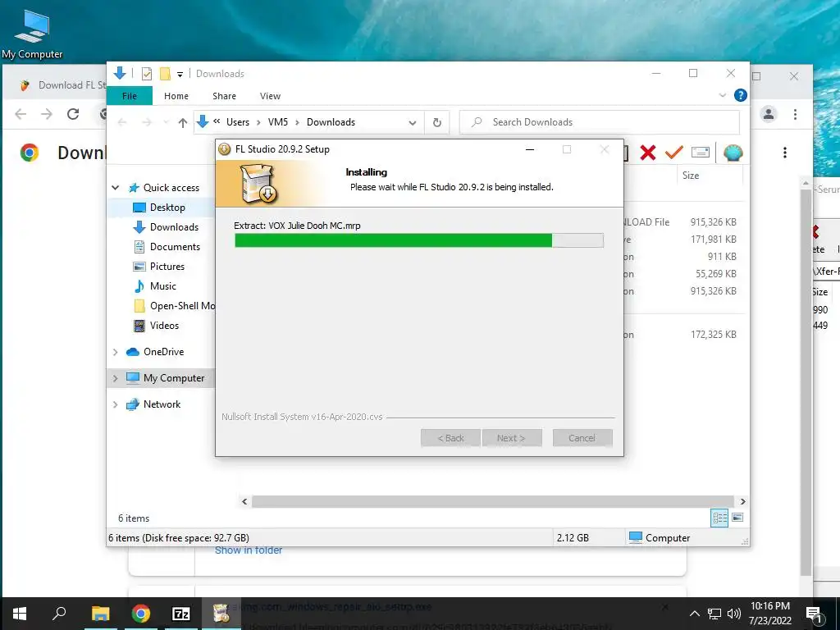Open the downloads page three-dot menu in Chrome
The width and height of the screenshot is (840, 630).
(785, 153)
